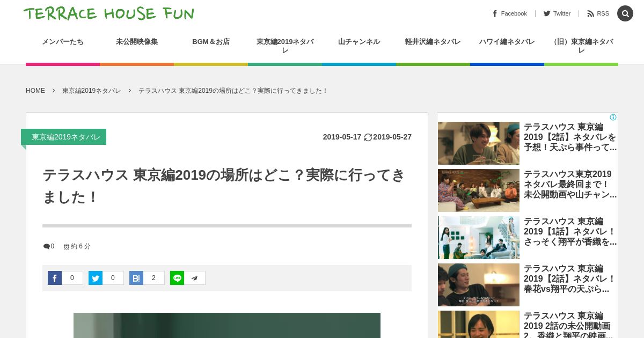
Task: Open sidebar article 春花vs翔平の天ぷら
Action: coord(570,279)
